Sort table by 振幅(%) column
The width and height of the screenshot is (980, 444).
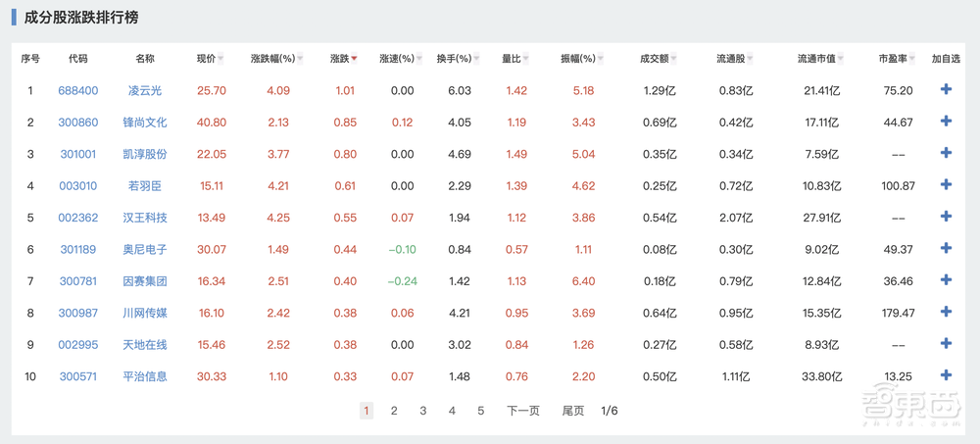point(582,59)
